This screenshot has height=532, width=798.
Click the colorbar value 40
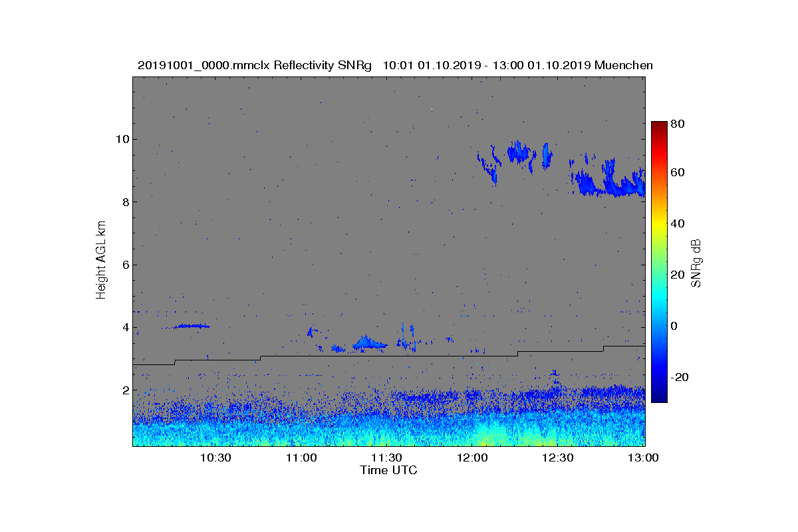679,223
